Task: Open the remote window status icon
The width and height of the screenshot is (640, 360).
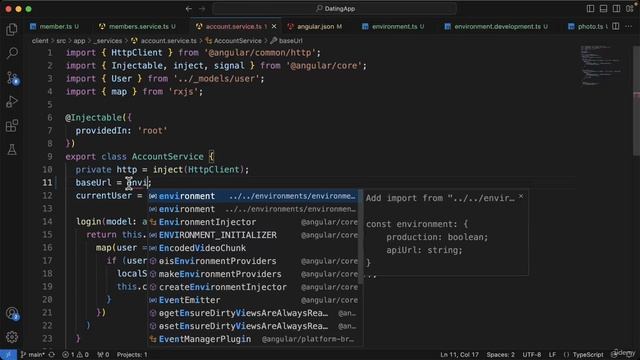Action: point(8,355)
